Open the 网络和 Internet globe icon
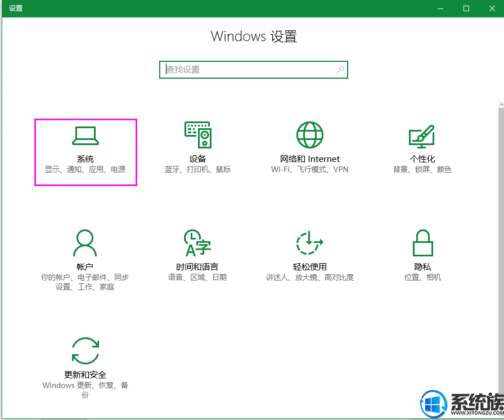Image resolution: width=504 pixels, height=420 pixels. [309, 135]
